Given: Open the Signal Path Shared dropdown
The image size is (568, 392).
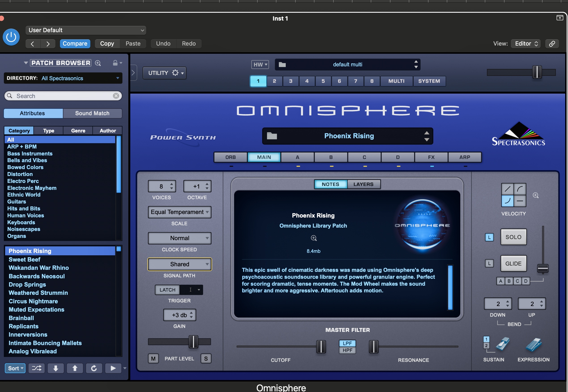Looking at the screenshot, I should pyautogui.click(x=180, y=264).
